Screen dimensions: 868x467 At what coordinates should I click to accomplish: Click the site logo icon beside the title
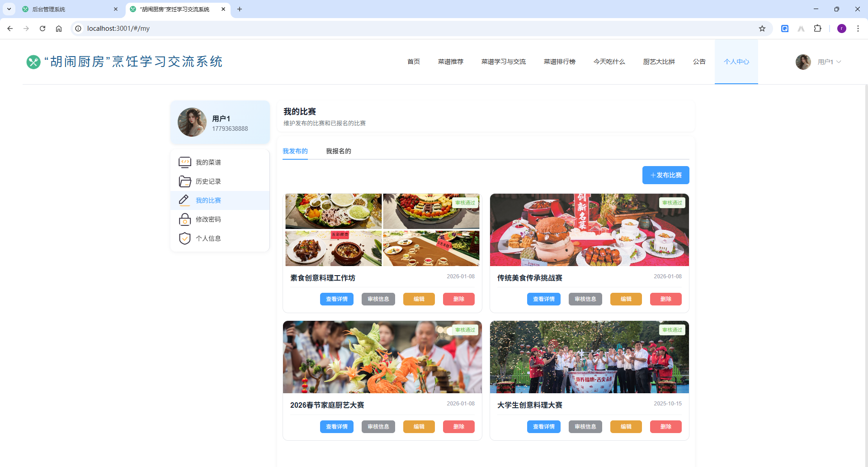point(33,62)
